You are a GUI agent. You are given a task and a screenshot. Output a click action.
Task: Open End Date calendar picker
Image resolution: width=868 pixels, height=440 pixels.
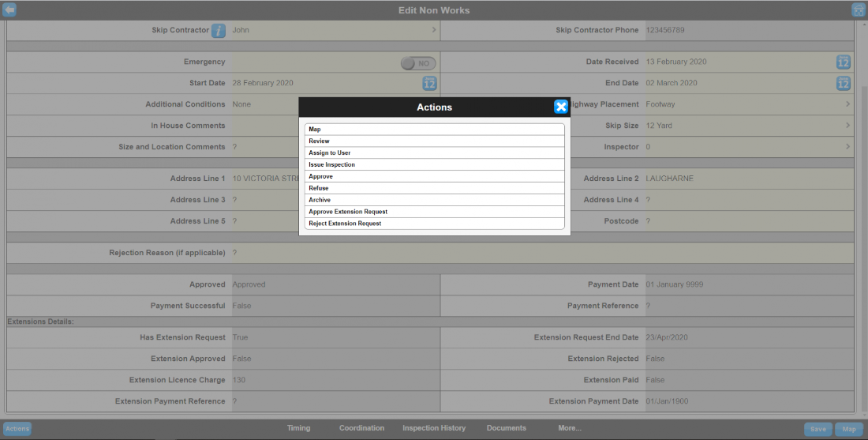click(843, 83)
